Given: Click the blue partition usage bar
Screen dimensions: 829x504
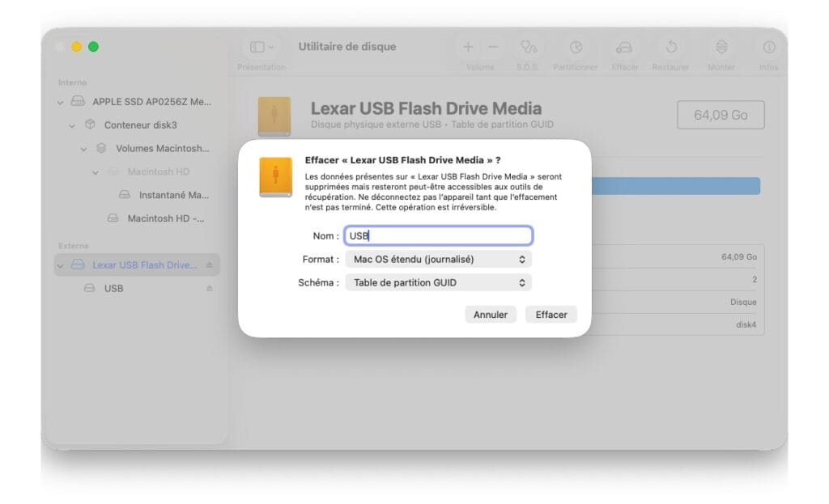Looking at the screenshot, I should 676,186.
